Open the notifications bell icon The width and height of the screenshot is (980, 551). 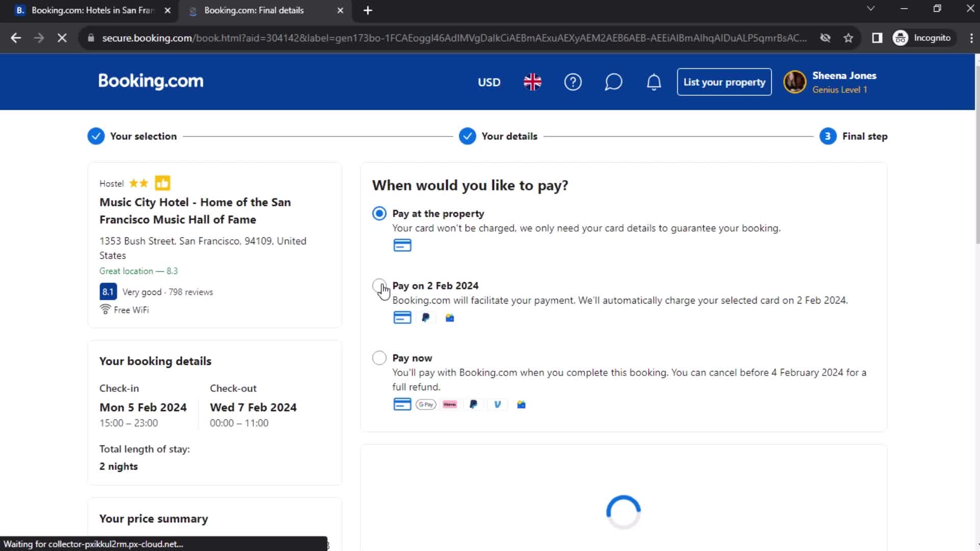(x=654, y=82)
